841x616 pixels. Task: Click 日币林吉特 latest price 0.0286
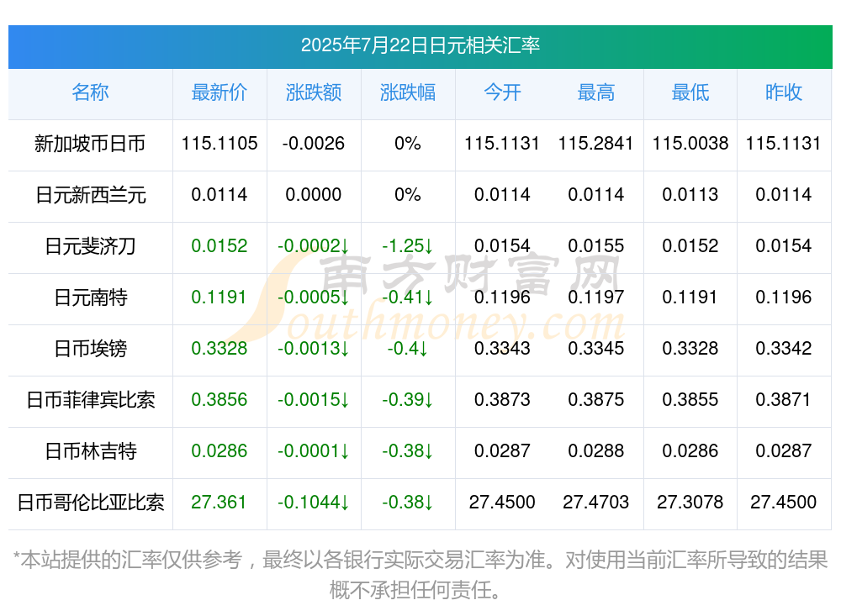[x=220, y=451]
